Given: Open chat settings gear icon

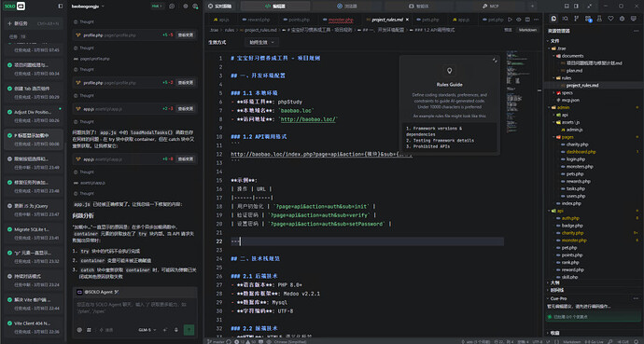Looking at the screenshot, I should (x=186, y=7).
